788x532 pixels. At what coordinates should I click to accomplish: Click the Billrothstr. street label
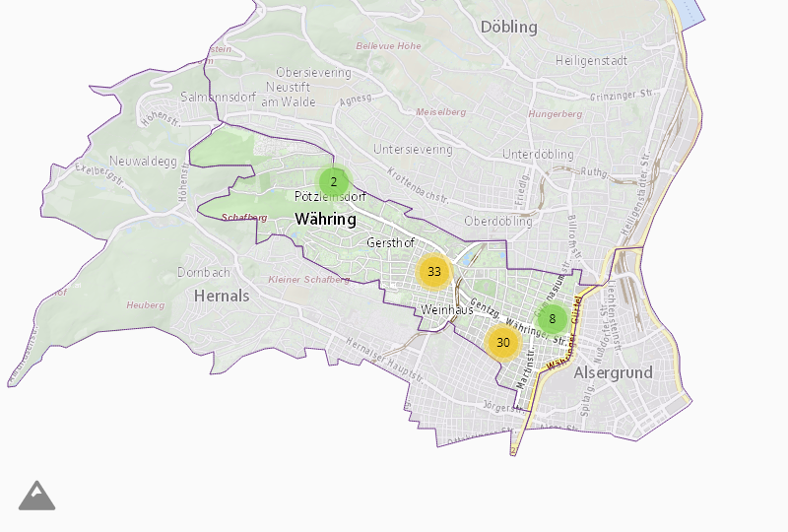point(572,237)
